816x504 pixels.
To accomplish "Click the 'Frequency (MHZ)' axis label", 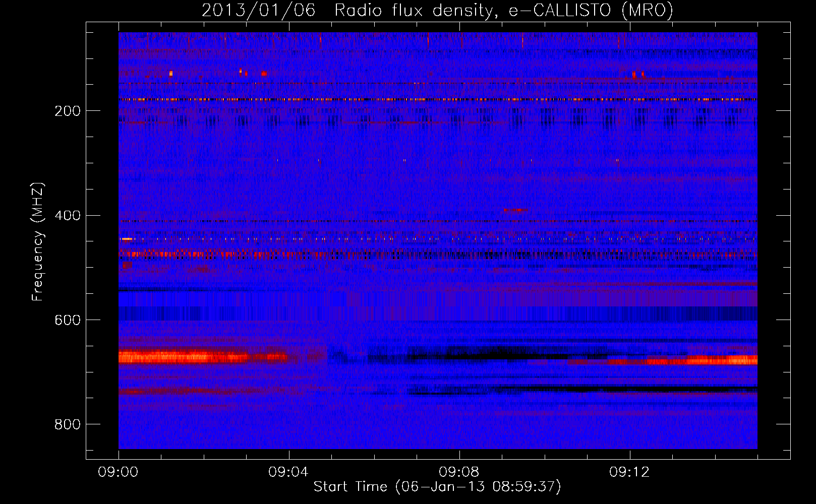I will (38, 242).
